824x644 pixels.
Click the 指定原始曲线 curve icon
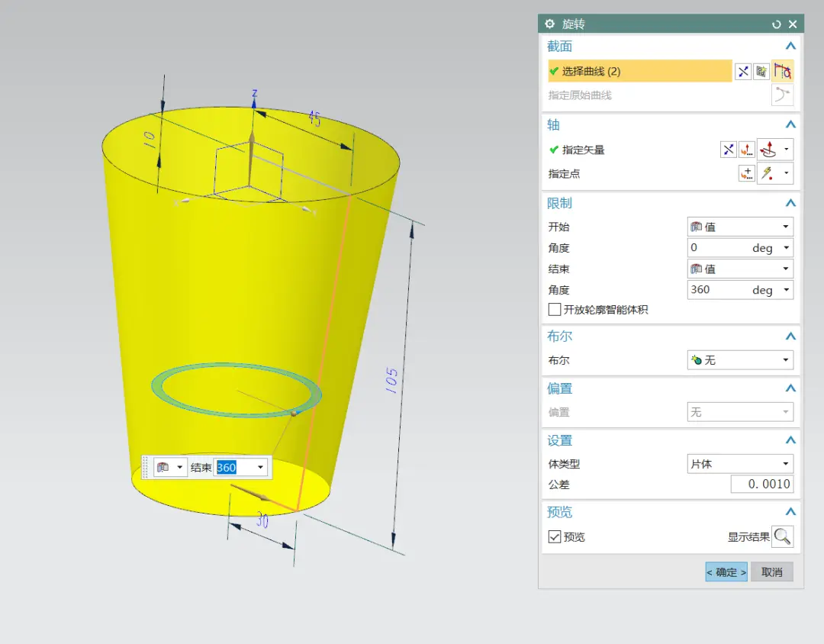point(783,95)
